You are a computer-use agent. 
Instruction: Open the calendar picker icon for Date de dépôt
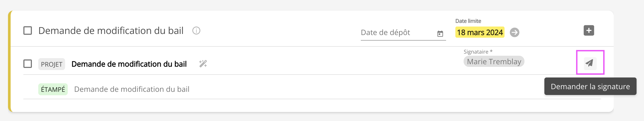[440, 34]
